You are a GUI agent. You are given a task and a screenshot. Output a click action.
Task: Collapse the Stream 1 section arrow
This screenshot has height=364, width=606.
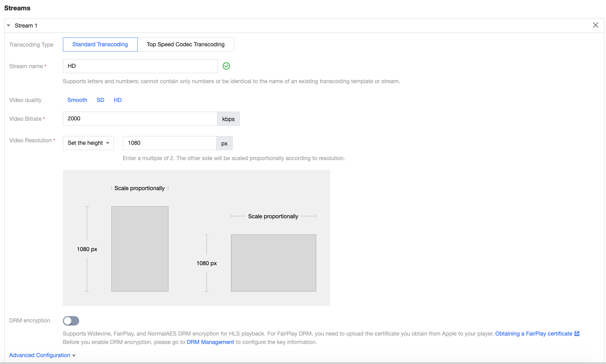(x=8, y=26)
